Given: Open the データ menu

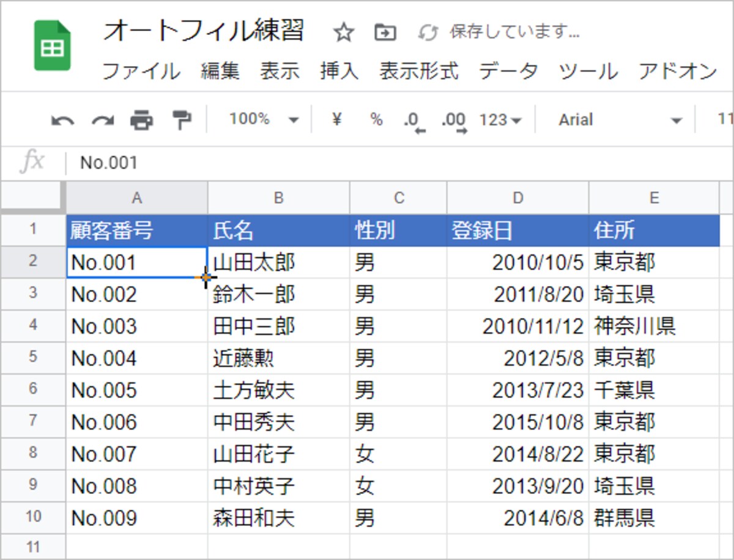Looking at the screenshot, I should [508, 72].
